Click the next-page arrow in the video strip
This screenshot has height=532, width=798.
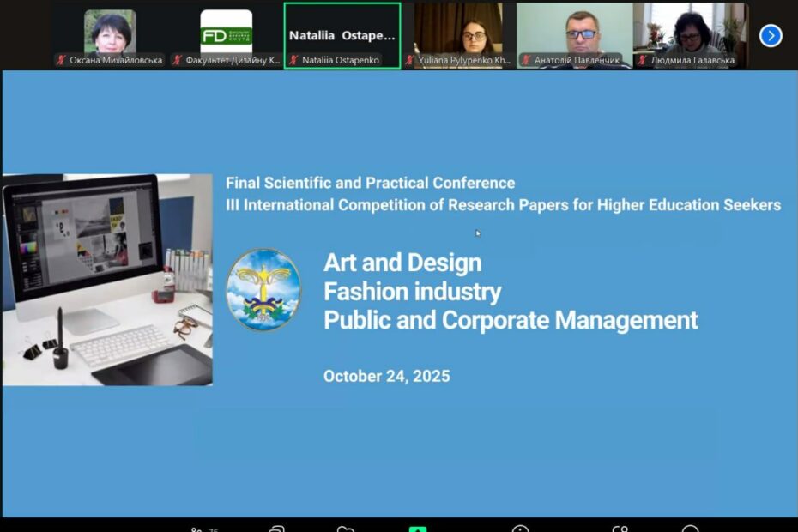point(771,36)
